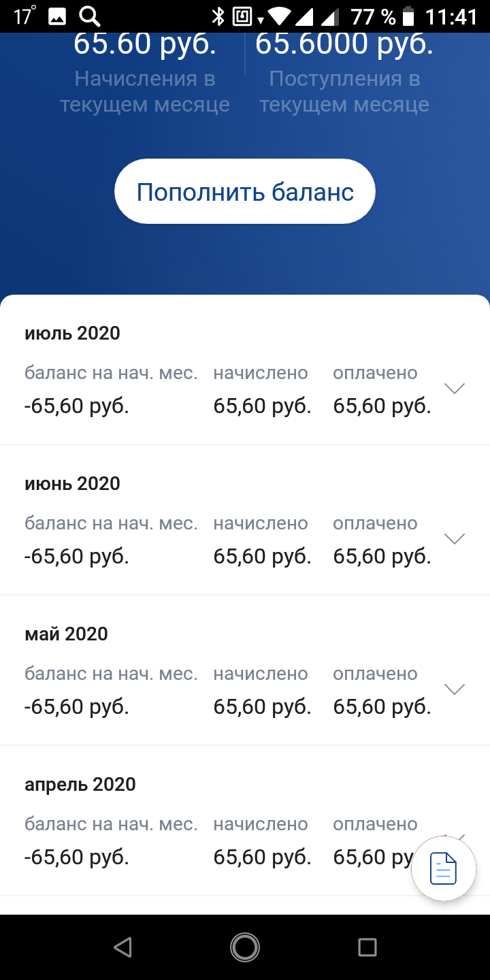Select the апрель 2020 month row
The image size is (490, 980).
(245, 821)
